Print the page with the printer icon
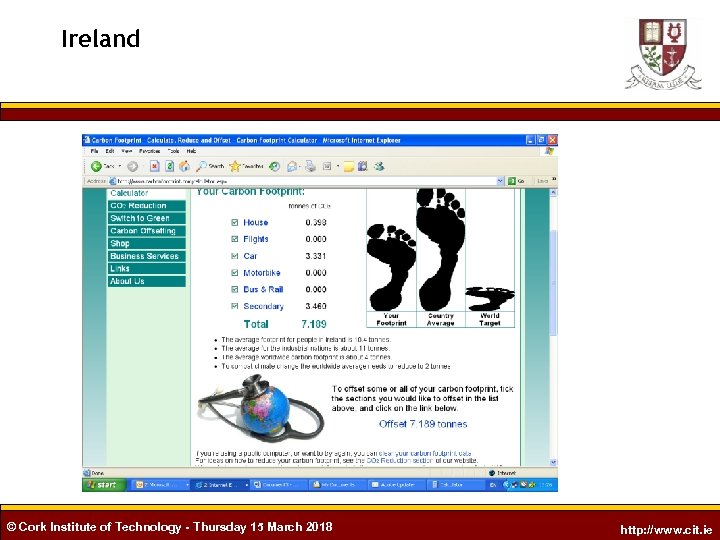This screenshot has height=540, width=720. 310,166
